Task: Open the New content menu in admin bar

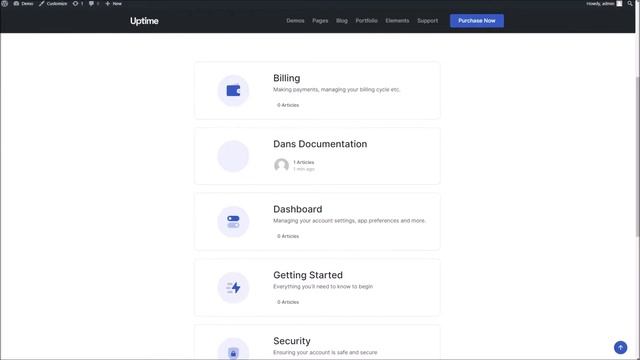Action: click(113, 3)
